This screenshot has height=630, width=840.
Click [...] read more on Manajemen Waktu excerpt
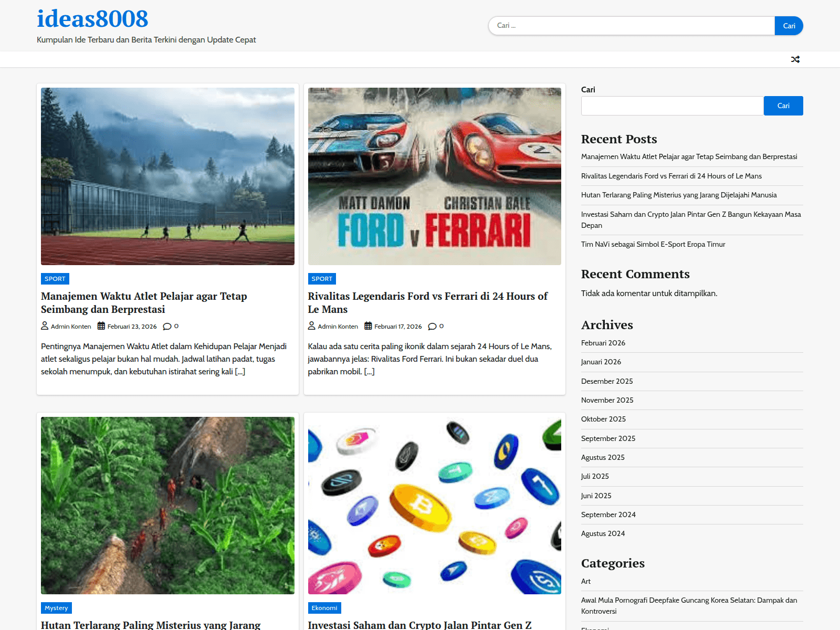pos(240,372)
